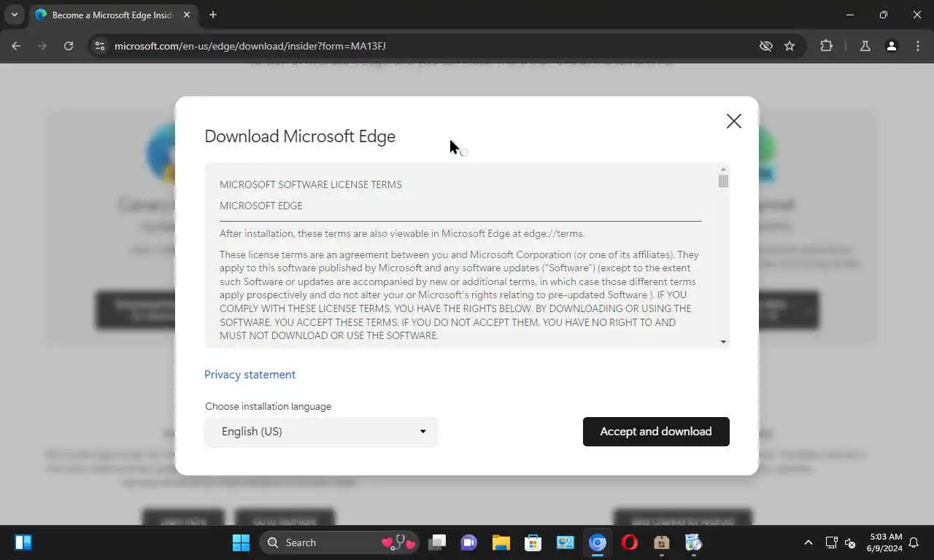Viewport: 934px width, 560px height.
Task: Open the Chrome Labs flask icon
Action: 865,46
